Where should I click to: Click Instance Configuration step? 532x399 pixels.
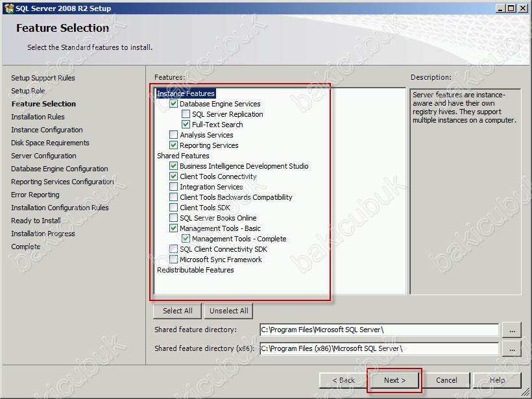point(47,130)
